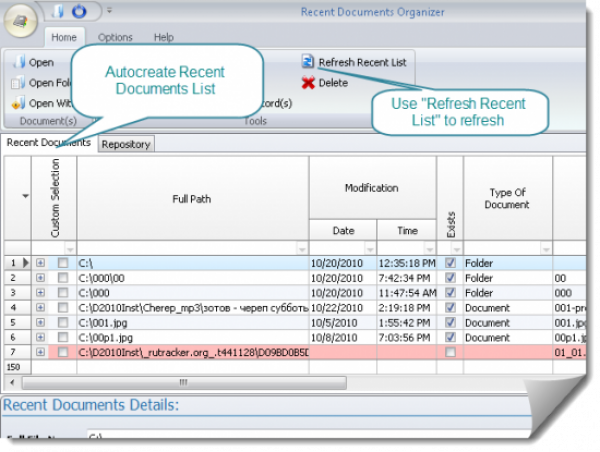Switch to the Repository tab
The image size is (600, 452).
tap(126, 144)
